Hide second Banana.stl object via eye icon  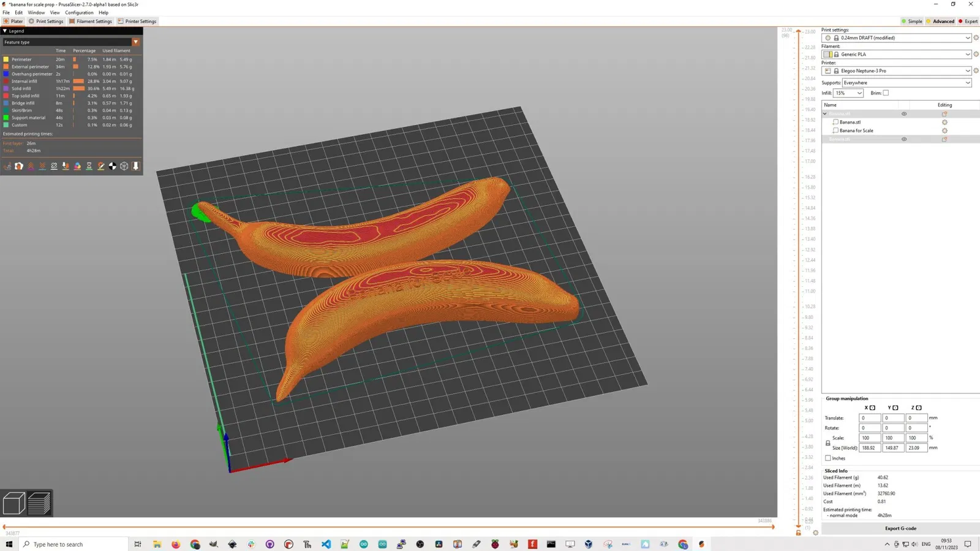tap(904, 139)
